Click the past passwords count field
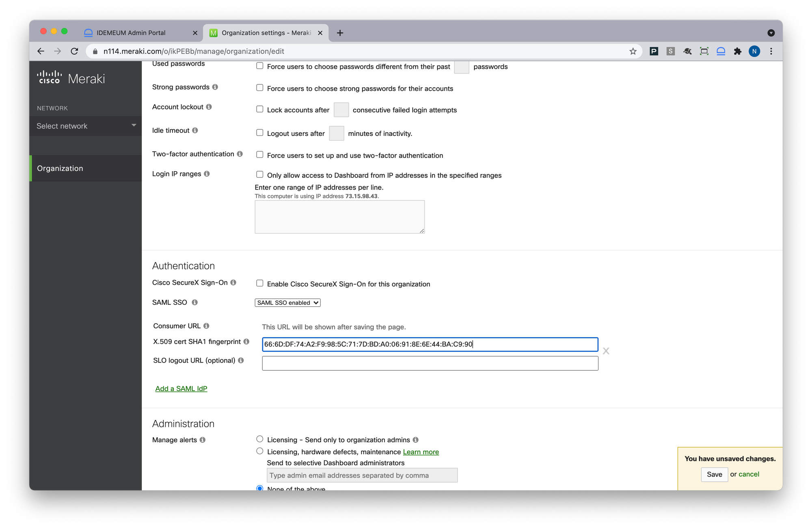The height and width of the screenshot is (529, 812). pyautogui.click(x=461, y=67)
